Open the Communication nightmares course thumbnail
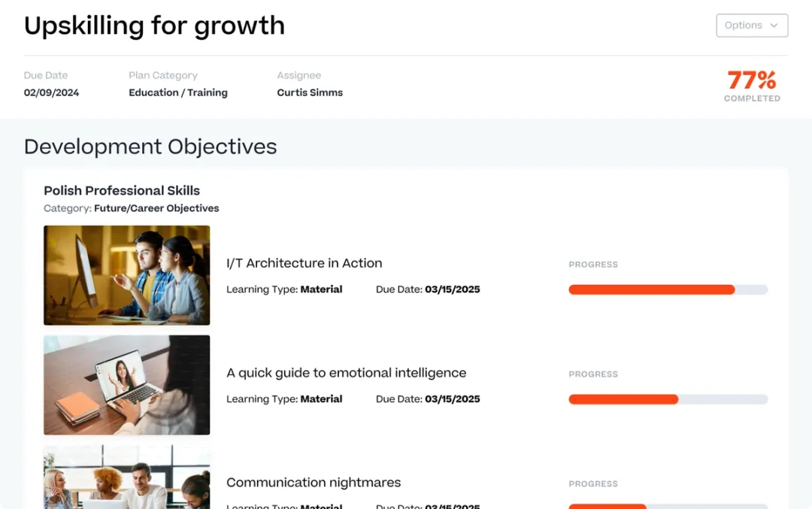Viewport: 812px width, 509px height. tap(127, 477)
